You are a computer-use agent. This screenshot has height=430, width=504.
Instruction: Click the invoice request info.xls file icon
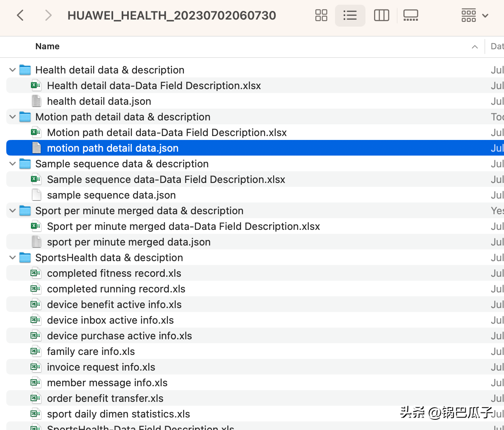(36, 367)
